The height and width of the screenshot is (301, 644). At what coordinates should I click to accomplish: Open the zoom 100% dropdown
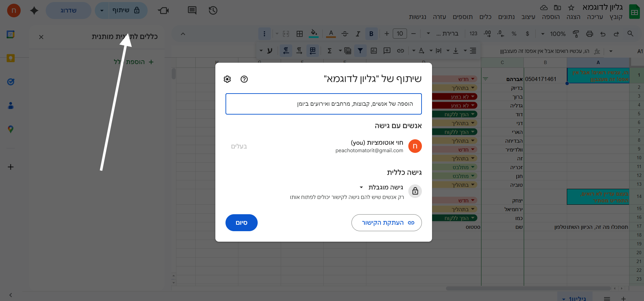click(554, 34)
